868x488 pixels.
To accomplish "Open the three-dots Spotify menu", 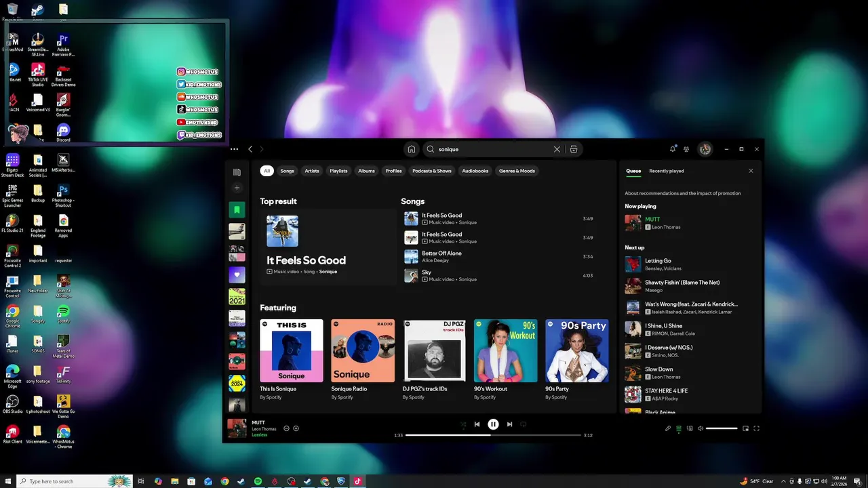I will click(x=234, y=149).
